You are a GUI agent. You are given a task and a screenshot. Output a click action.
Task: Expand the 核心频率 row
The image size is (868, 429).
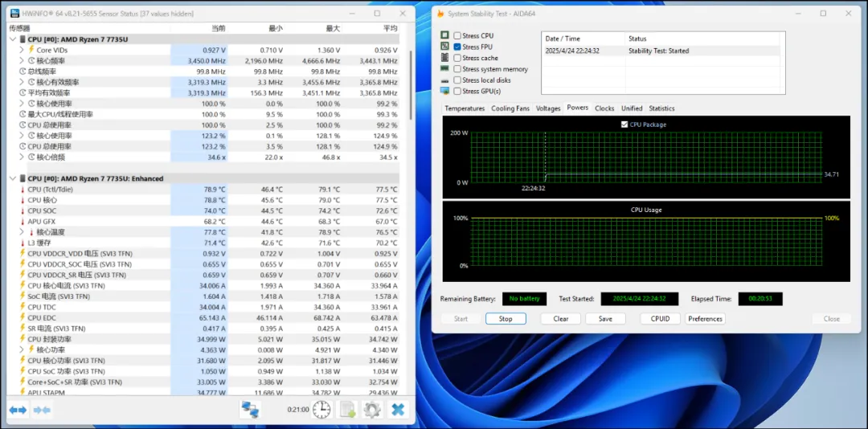tap(22, 61)
